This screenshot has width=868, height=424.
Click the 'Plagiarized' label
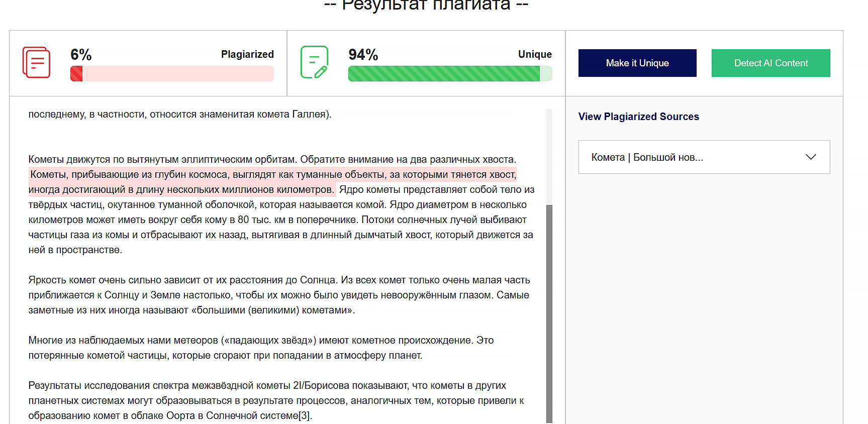(247, 54)
